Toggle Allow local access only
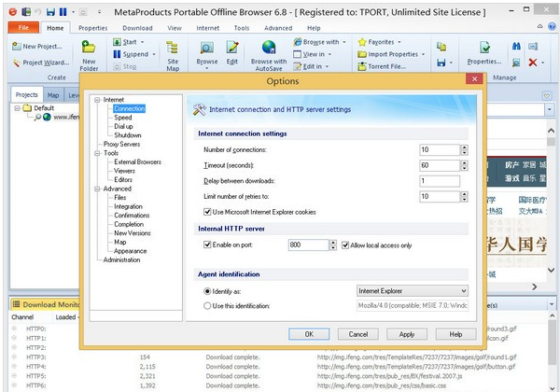560x392 pixels. 345,245
